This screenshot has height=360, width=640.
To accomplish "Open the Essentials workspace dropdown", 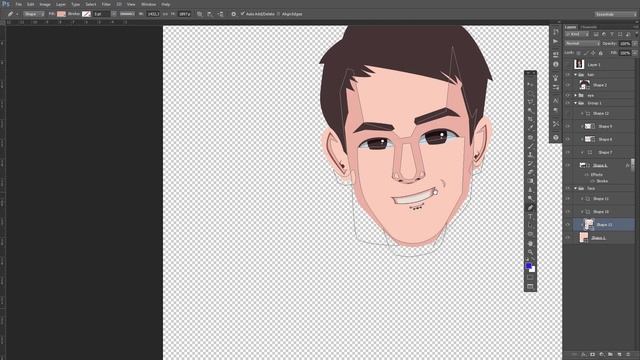I will 615,14.
